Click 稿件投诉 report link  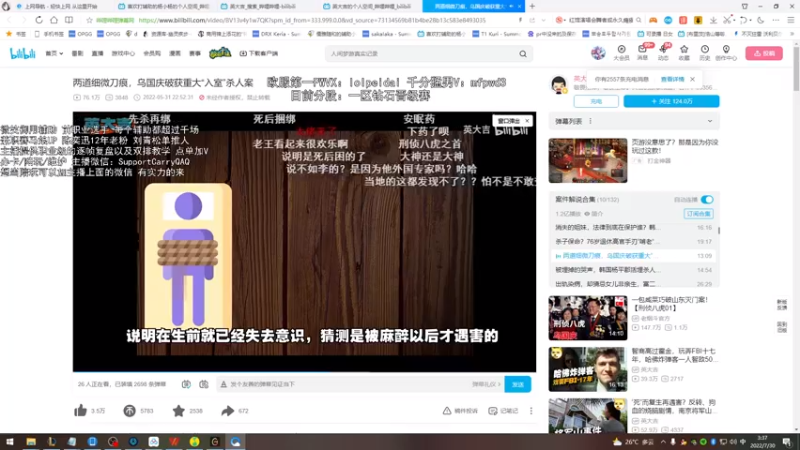pos(460,411)
